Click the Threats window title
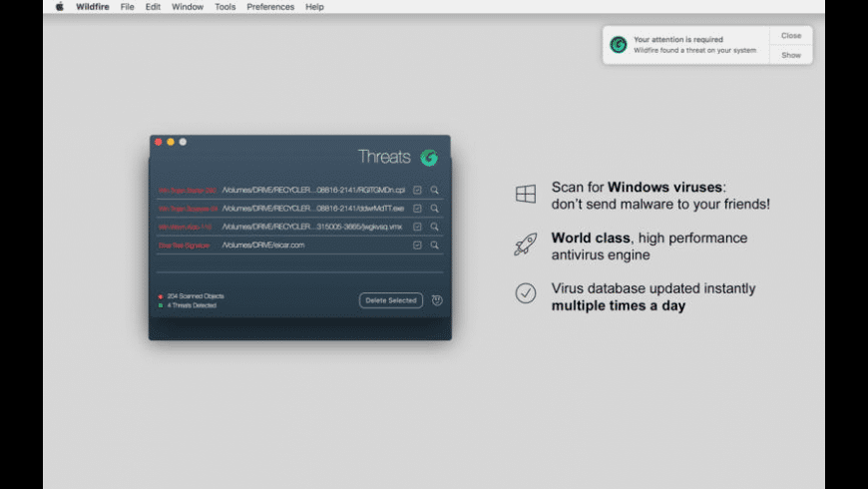The width and height of the screenshot is (868, 489). point(384,157)
